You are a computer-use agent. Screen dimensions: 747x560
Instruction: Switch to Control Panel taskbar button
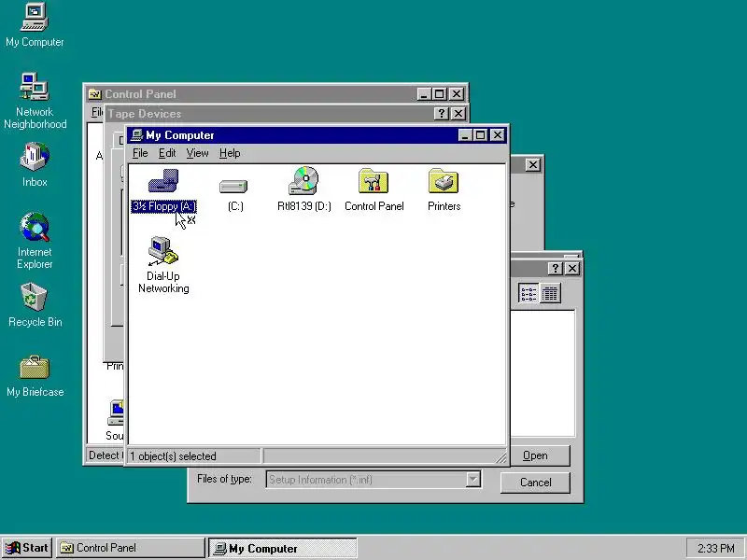[x=130, y=548]
